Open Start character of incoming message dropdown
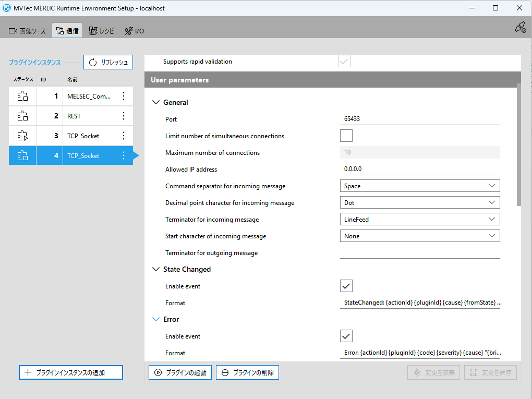 (420, 236)
